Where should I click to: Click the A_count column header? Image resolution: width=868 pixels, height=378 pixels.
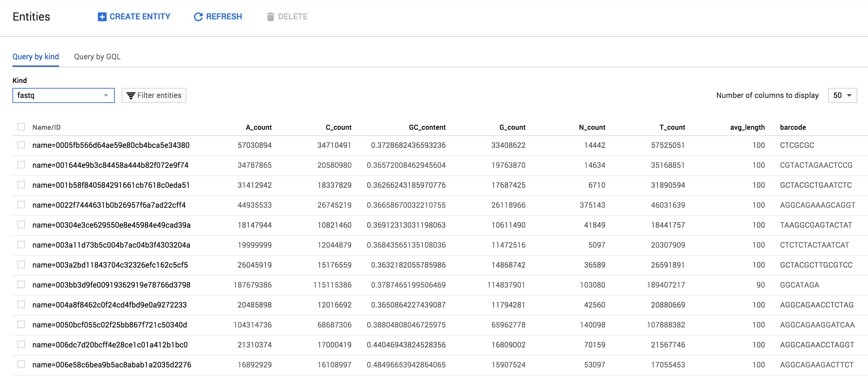258,128
